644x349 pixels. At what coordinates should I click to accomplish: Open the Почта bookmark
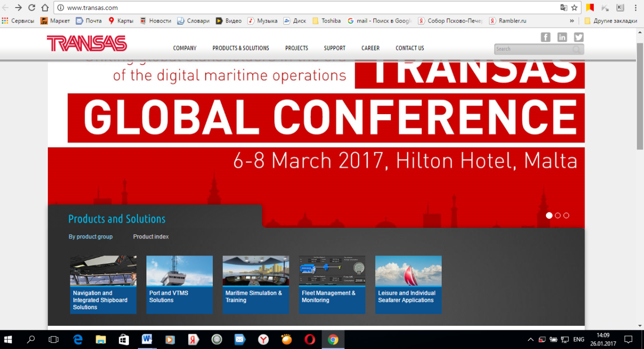[x=89, y=21]
